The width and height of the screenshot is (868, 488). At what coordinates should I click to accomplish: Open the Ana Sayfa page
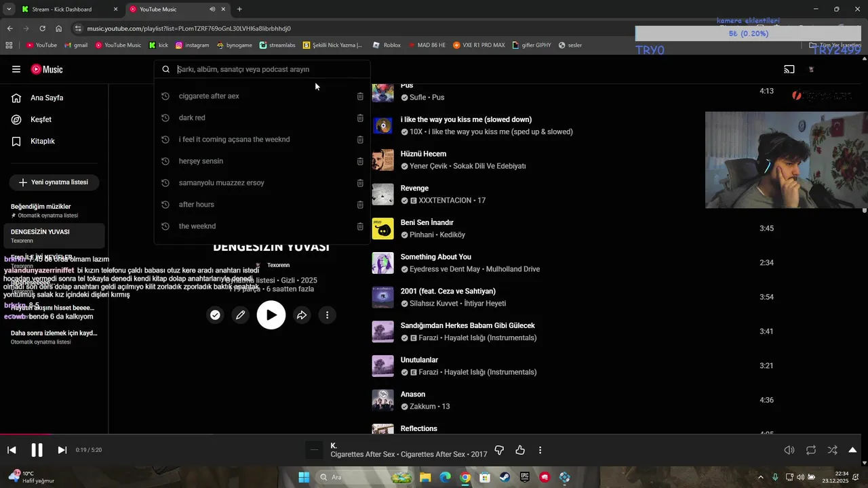pyautogui.click(x=38, y=98)
